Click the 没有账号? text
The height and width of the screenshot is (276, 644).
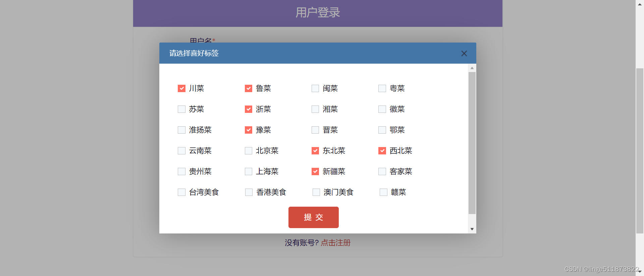click(302, 243)
